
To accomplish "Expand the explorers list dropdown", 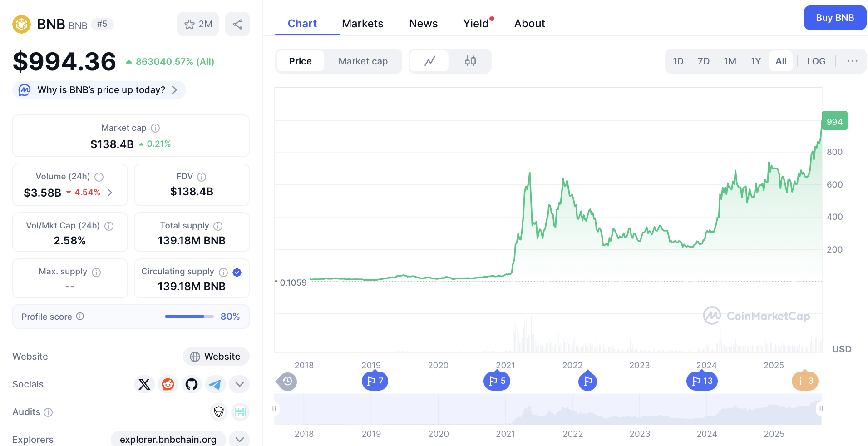I will pos(239,439).
